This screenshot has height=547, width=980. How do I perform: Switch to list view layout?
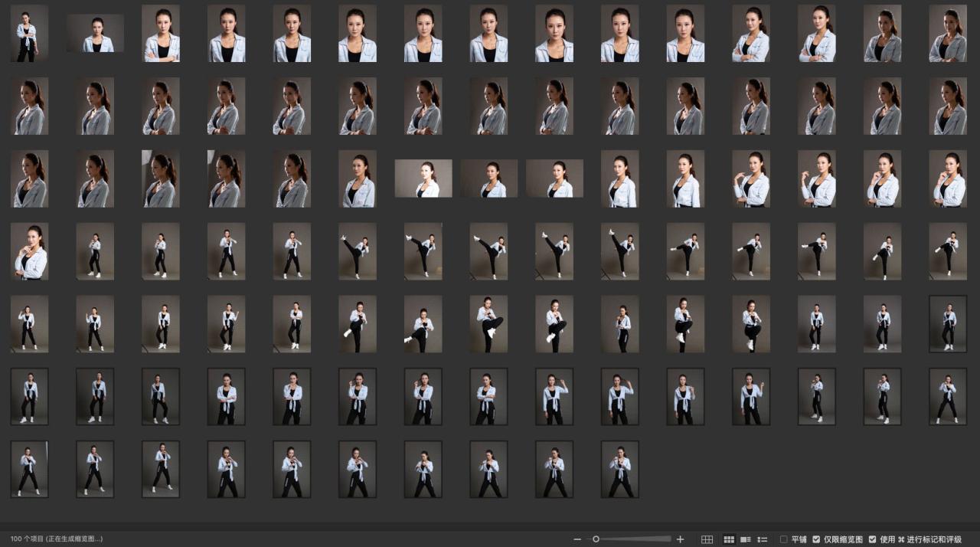pos(762,539)
